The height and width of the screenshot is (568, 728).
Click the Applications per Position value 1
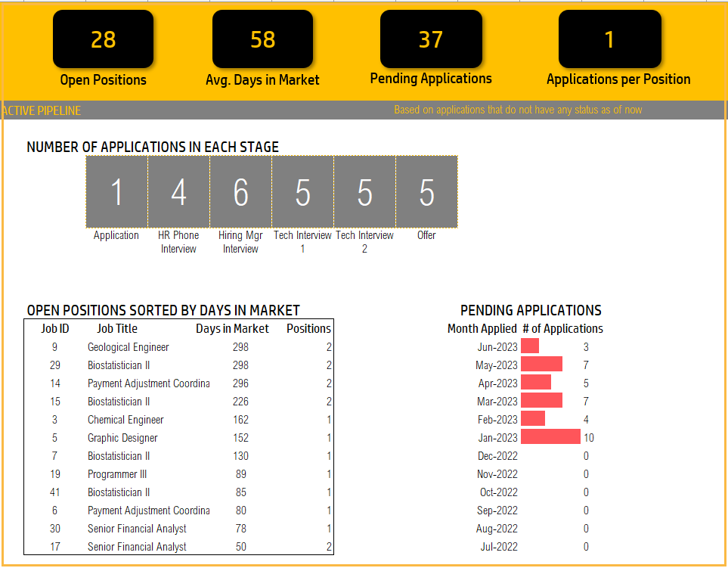pos(609,39)
